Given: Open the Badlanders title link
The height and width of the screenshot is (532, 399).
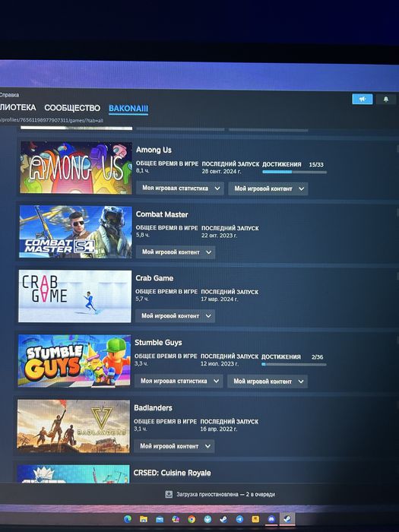Looking at the screenshot, I should coord(153,408).
